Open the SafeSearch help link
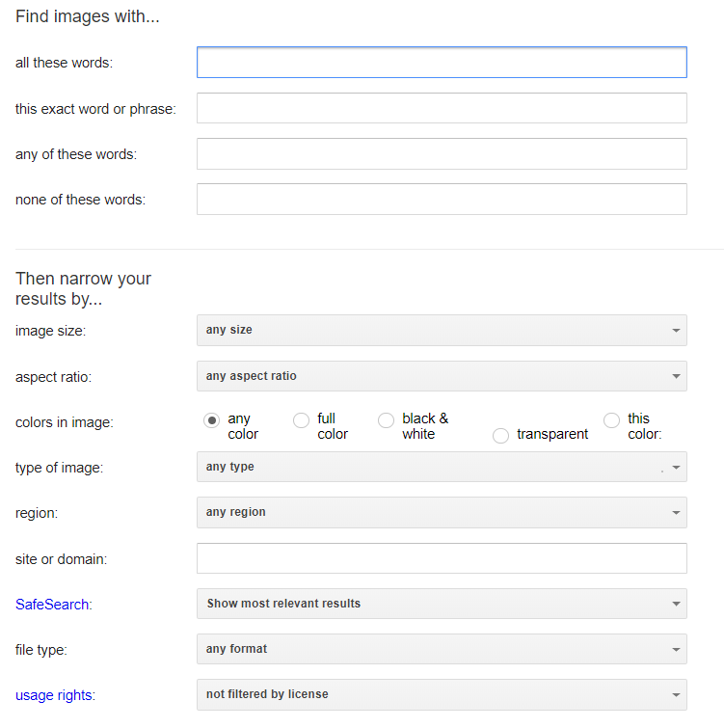724x728 pixels. tap(52, 604)
